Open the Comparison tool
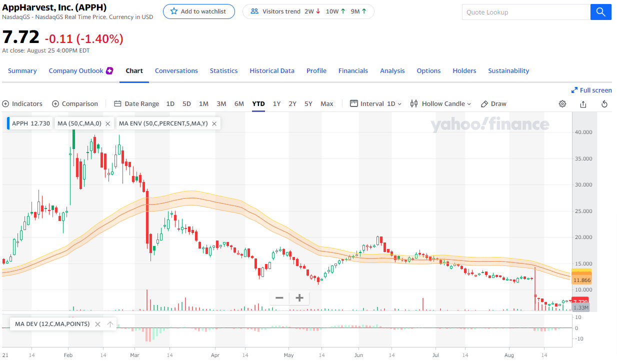This screenshot has width=617, height=364. [x=75, y=104]
